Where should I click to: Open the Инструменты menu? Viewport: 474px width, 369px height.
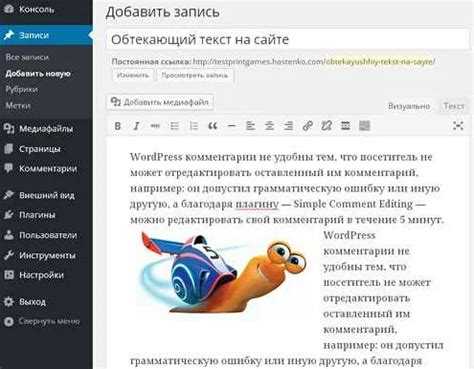click(46, 255)
